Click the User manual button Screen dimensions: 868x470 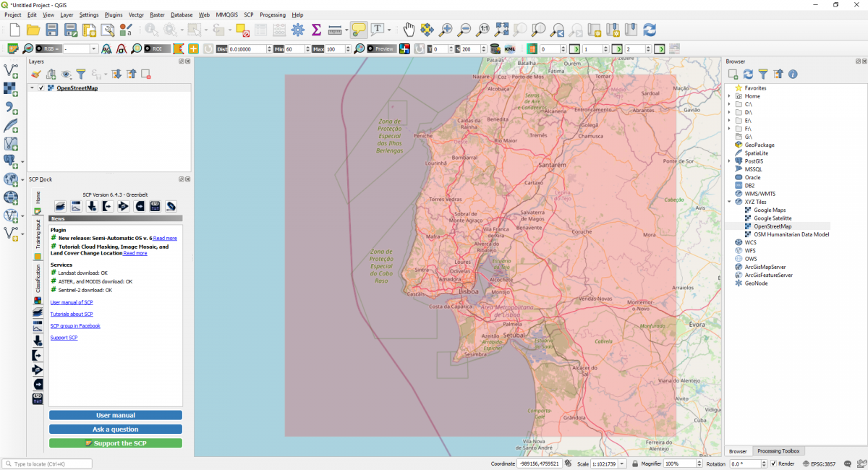click(x=116, y=415)
